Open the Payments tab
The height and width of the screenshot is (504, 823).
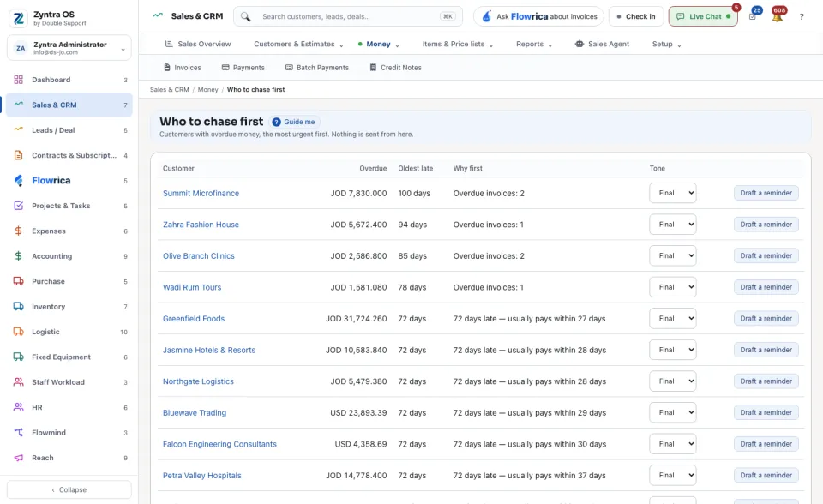[243, 68]
